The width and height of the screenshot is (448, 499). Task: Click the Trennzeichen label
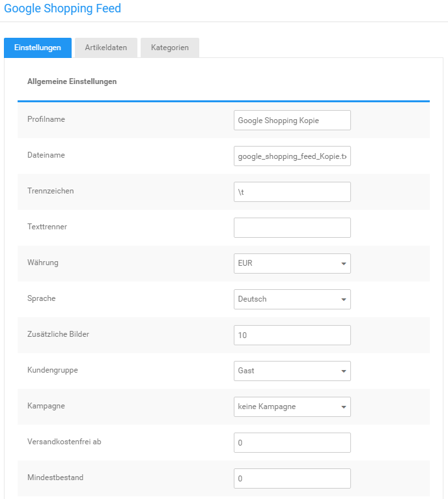(51, 191)
